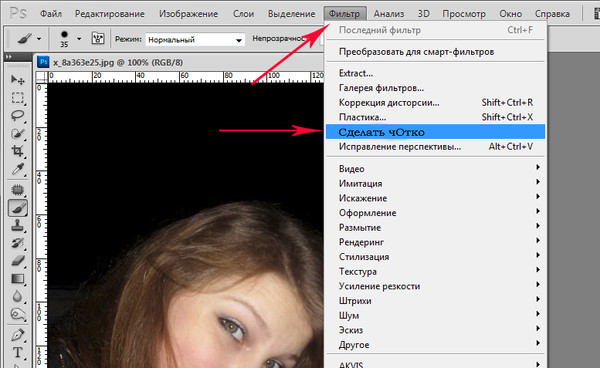Select the Quick Selection tool
600x368 pixels.
[18, 133]
